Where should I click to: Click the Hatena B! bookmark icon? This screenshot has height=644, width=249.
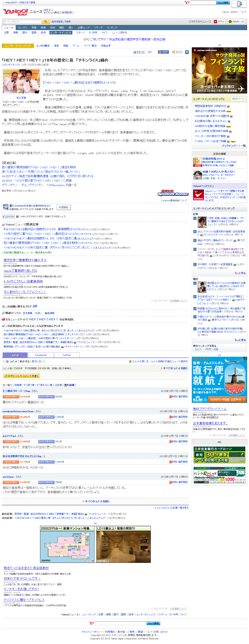pos(187,52)
